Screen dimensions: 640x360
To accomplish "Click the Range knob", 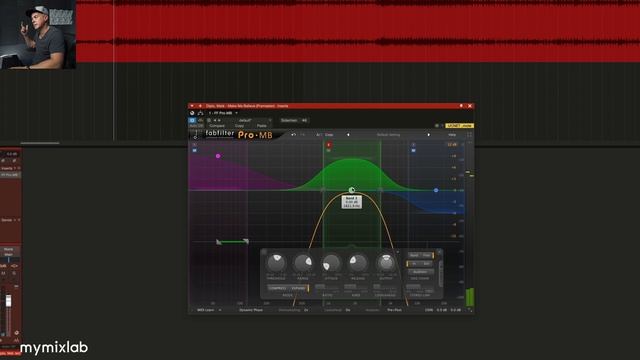I will tap(303, 263).
